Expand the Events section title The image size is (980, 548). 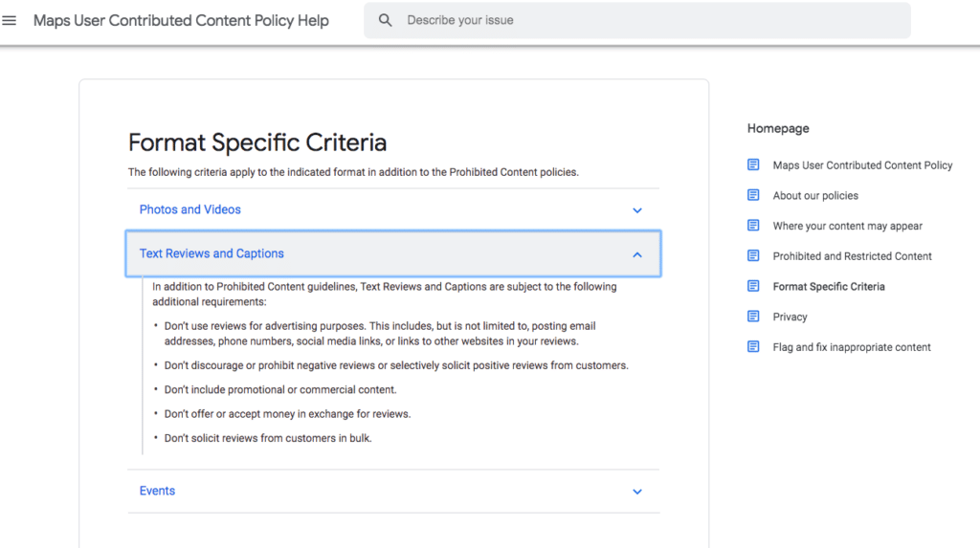tap(157, 492)
